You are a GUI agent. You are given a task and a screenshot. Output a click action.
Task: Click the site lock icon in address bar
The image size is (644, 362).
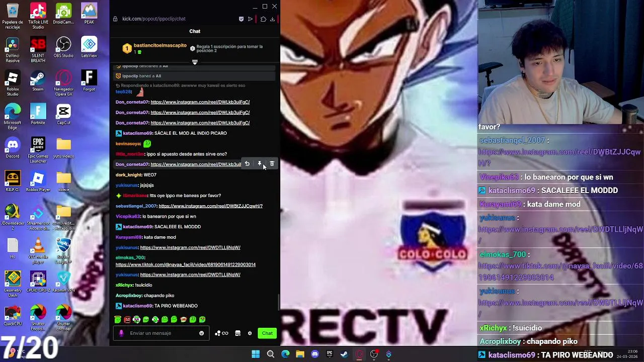115,19
